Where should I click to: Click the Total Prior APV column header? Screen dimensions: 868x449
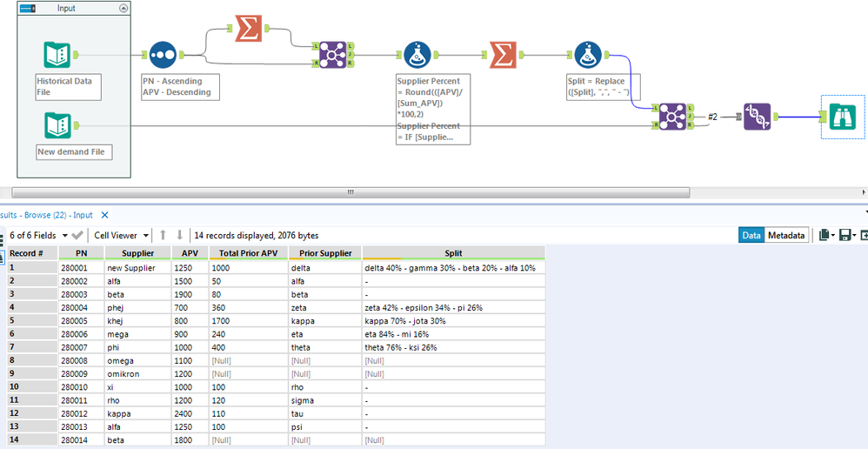tap(249, 253)
